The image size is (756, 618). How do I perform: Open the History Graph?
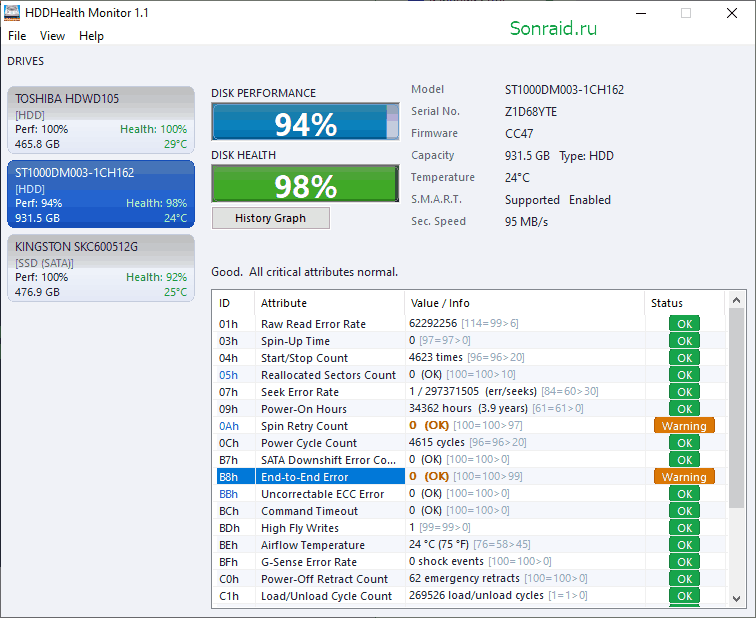tap(270, 218)
